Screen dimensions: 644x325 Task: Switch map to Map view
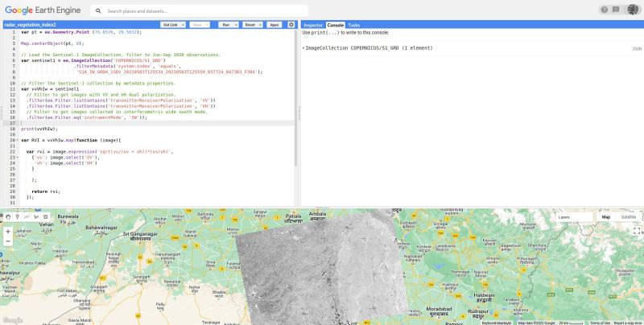point(606,217)
